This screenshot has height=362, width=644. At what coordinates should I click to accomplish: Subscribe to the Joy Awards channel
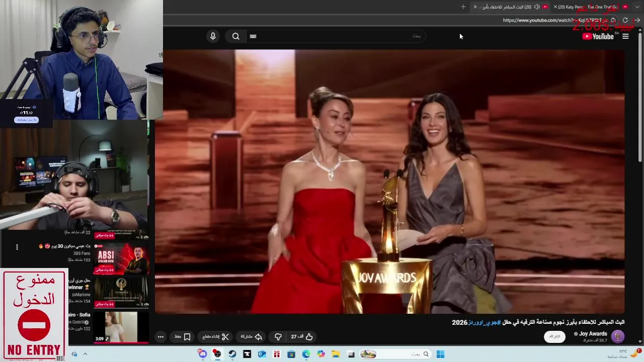click(554, 336)
